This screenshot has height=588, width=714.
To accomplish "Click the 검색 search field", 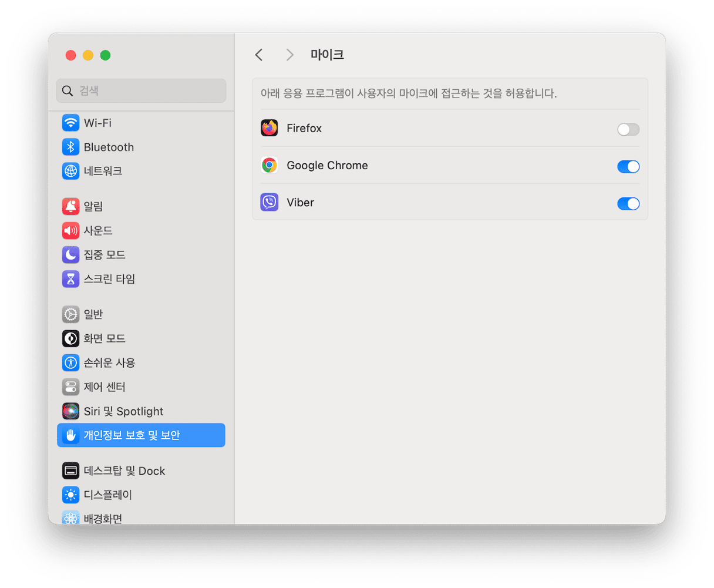I will tap(141, 91).
